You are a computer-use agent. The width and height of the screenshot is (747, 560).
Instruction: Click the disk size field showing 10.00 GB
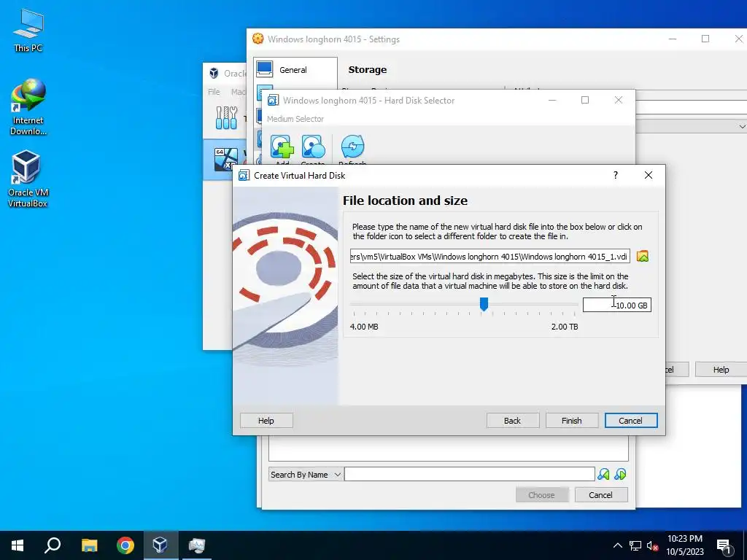click(x=617, y=305)
